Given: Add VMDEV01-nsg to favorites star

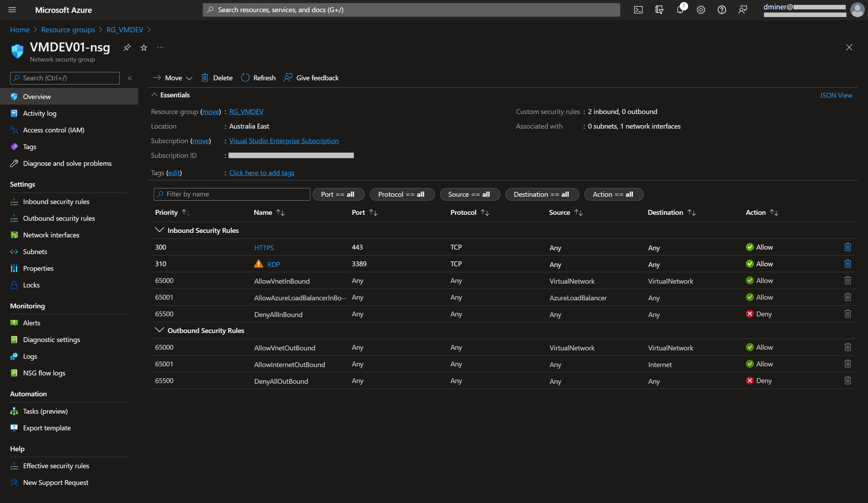Looking at the screenshot, I should click(144, 47).
